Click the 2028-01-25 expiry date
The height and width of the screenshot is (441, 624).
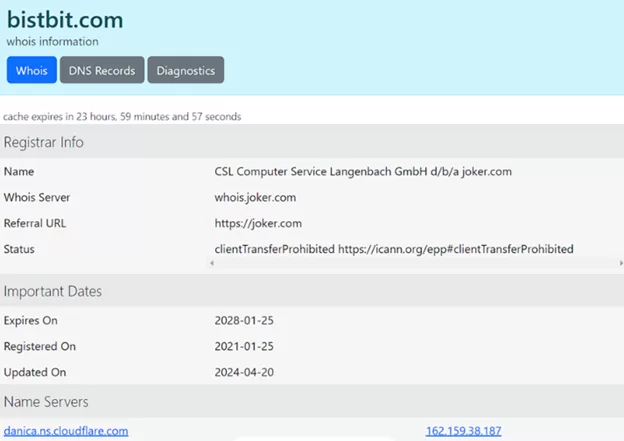click(x=244, y=320)
